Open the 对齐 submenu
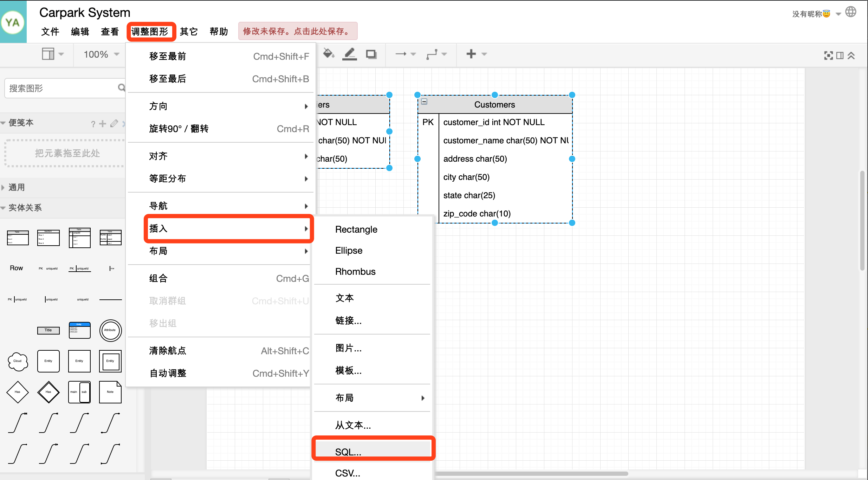The image size is (868, 480). (221, 156)
